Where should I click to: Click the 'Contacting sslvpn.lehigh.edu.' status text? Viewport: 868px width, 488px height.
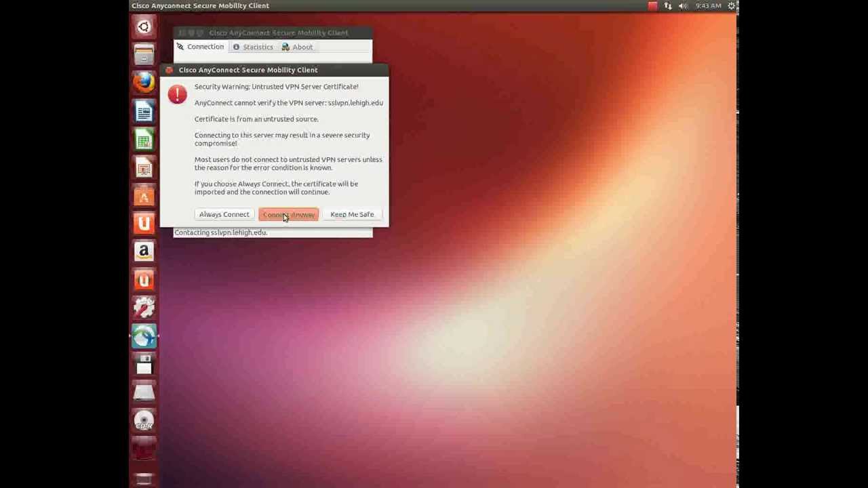pyautogui.click(x=220, y=232)
